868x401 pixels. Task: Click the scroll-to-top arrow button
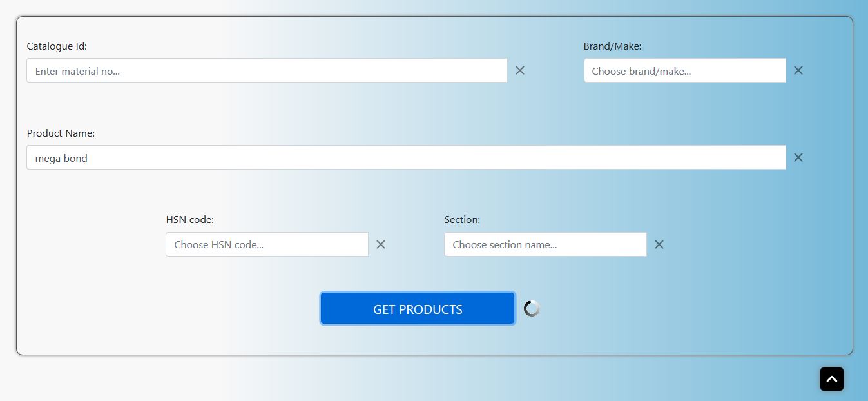pos(831,379)
